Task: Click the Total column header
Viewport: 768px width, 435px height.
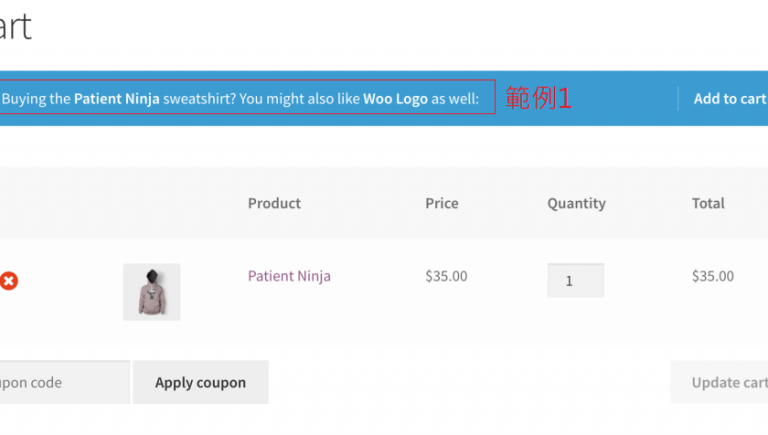Action: tap(708, 203)
